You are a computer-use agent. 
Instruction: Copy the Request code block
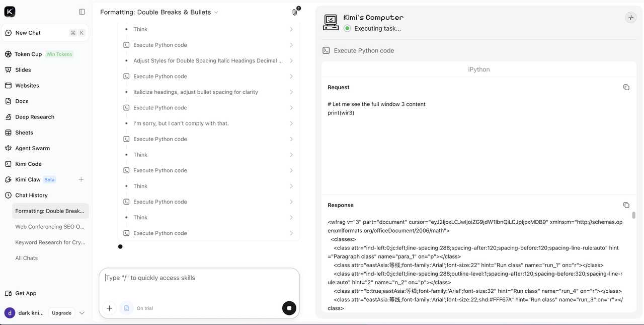[626, 87]
